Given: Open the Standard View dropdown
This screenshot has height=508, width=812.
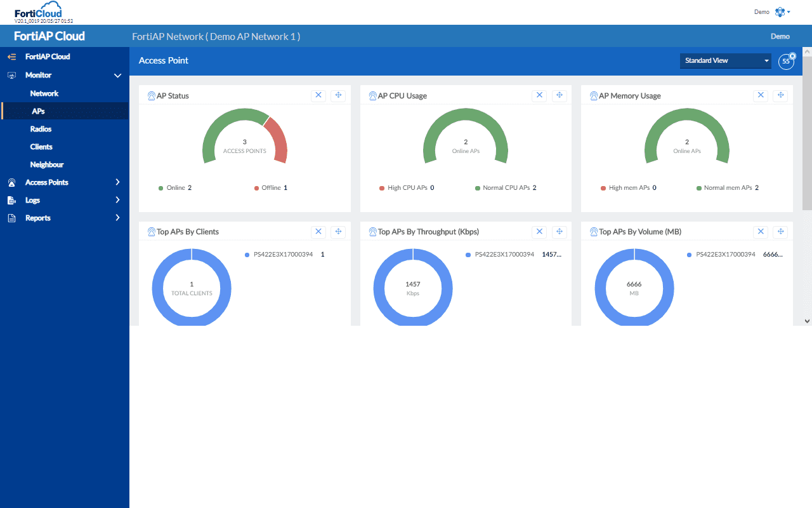Looking at the screenshot, I should [726, 61].
